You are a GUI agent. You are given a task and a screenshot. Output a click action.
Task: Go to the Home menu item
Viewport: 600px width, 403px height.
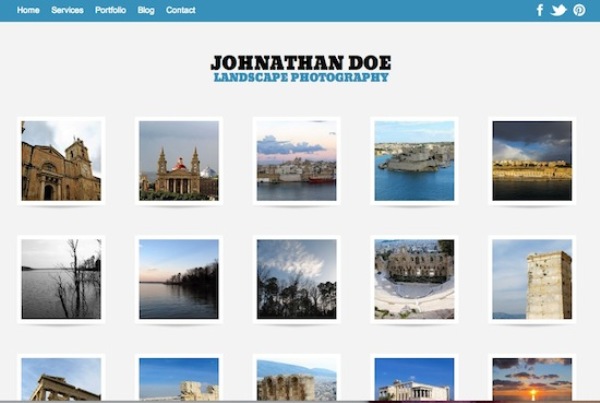pos(28,10)
